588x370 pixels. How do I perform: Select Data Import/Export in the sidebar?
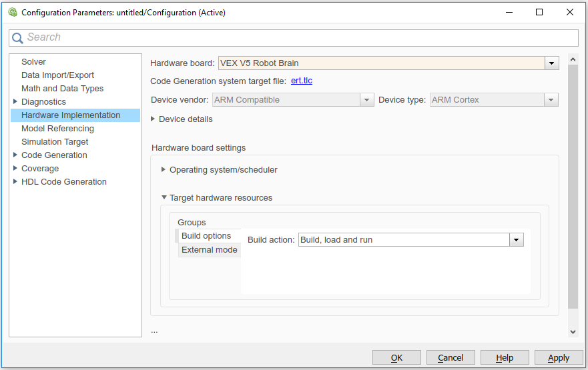tap(57, 75)
